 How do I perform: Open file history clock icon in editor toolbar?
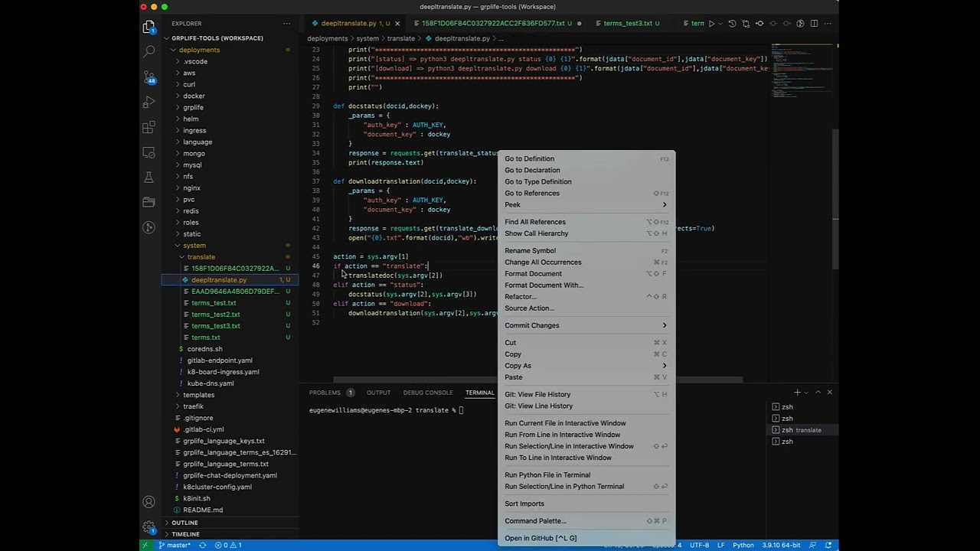(x=732, y=24)
